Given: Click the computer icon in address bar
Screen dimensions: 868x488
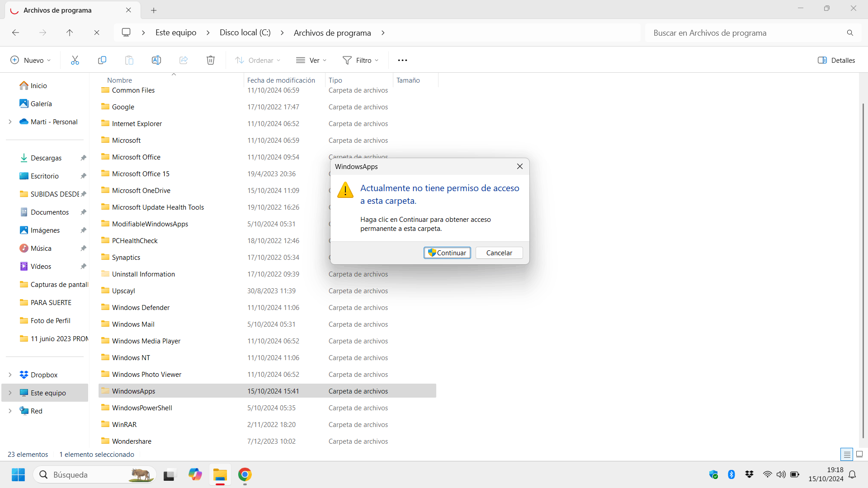Looking at the screenshot, I should (x=126, y=33).
